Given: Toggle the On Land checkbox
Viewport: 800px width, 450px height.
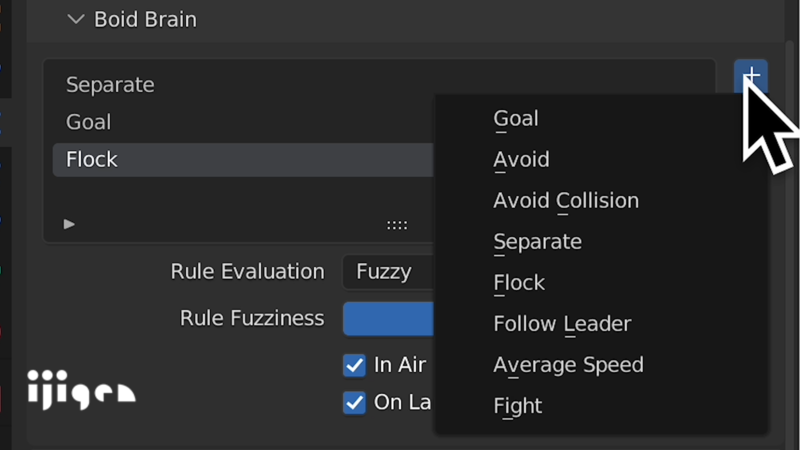Looking at the screenshot, I should point(354,403).
